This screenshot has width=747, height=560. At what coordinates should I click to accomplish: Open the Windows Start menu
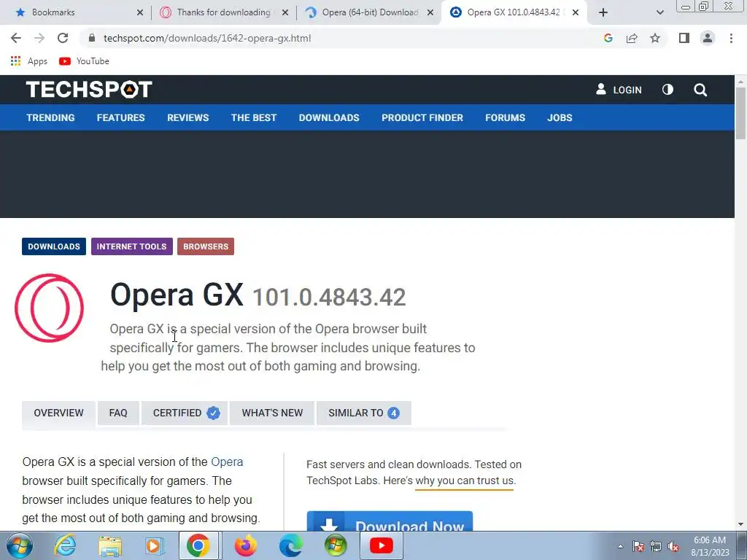(20, 545)
